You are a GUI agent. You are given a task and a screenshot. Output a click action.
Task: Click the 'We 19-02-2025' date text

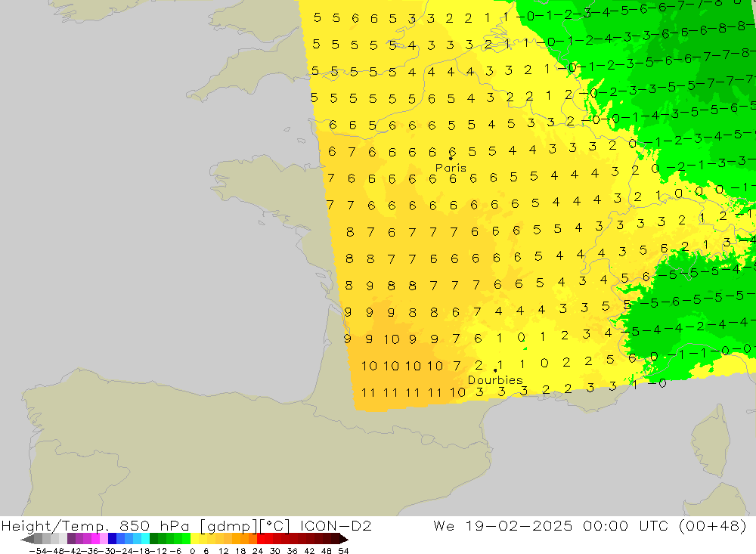pos(503,525)
